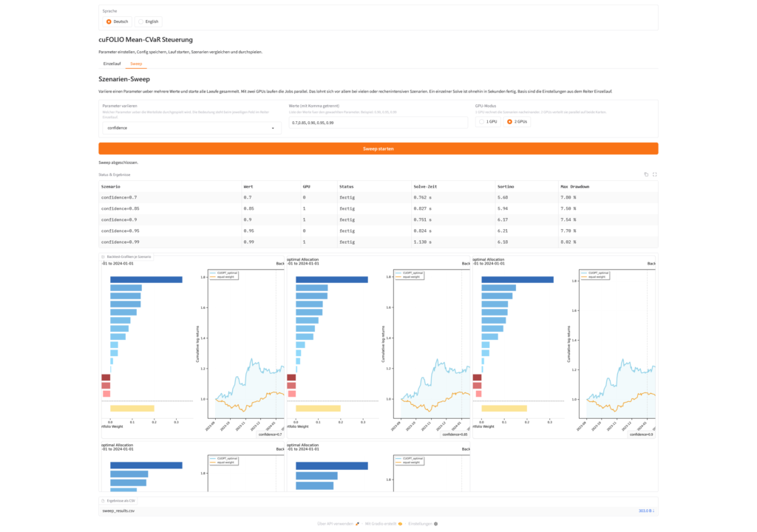Select the Sweep tab

point(136,64)
